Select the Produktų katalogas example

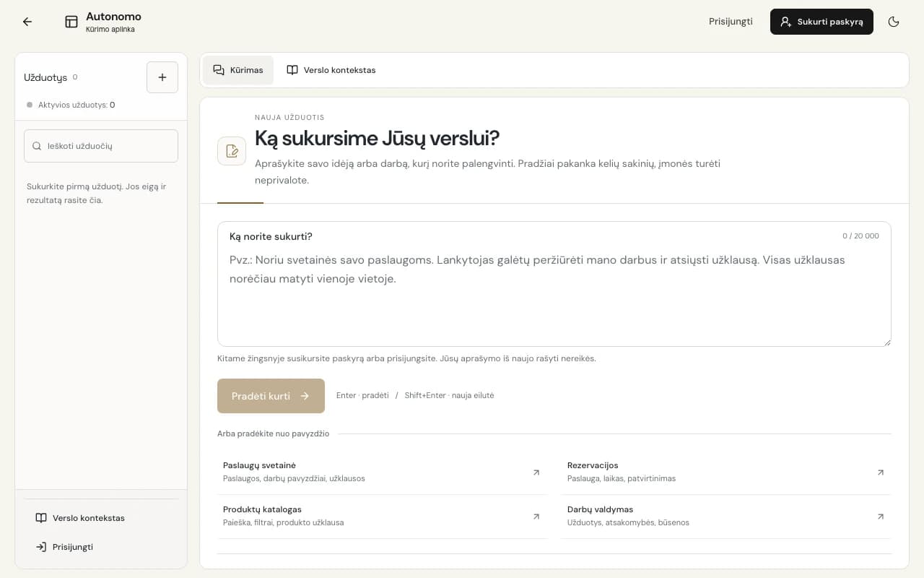point(383,517)
